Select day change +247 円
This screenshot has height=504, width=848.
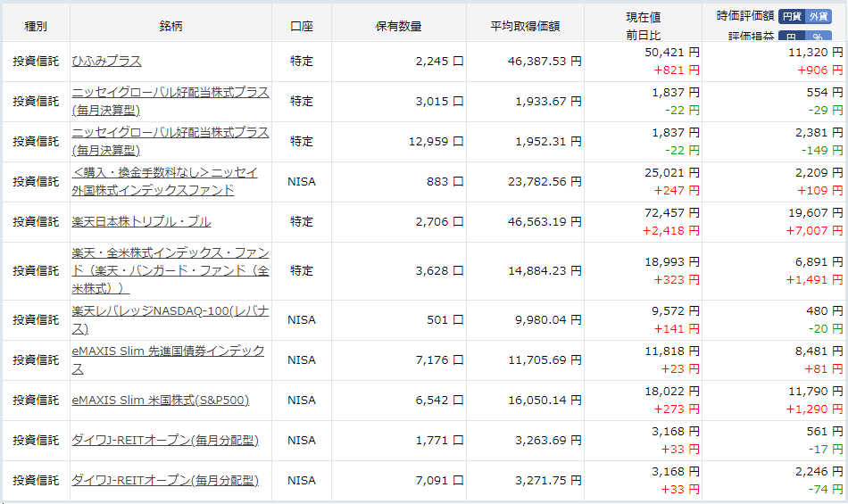[677, 191]
